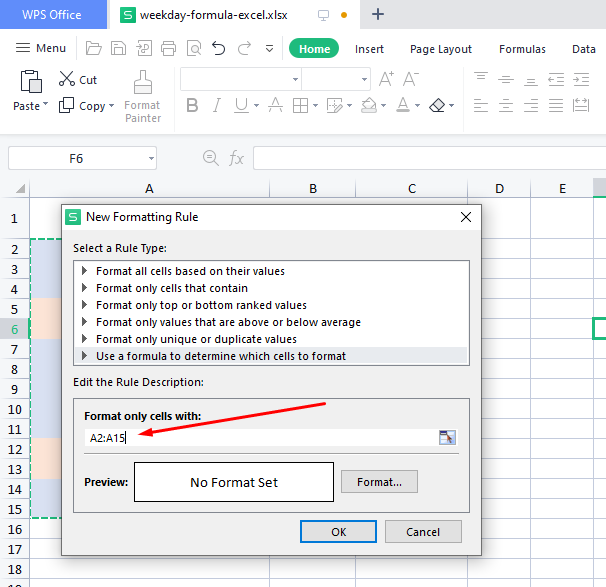Click the Save icon in toolbar

pyautogui.click(x=118, y=49)
